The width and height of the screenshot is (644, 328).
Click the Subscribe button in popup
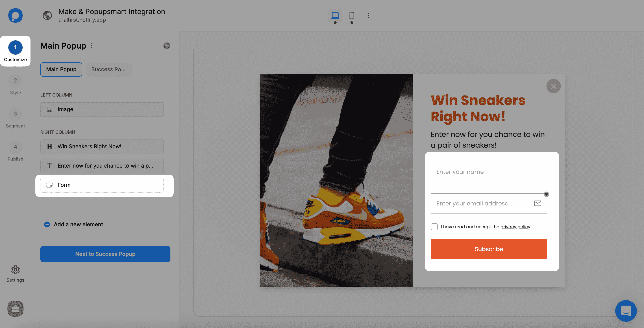coord(489,249)
